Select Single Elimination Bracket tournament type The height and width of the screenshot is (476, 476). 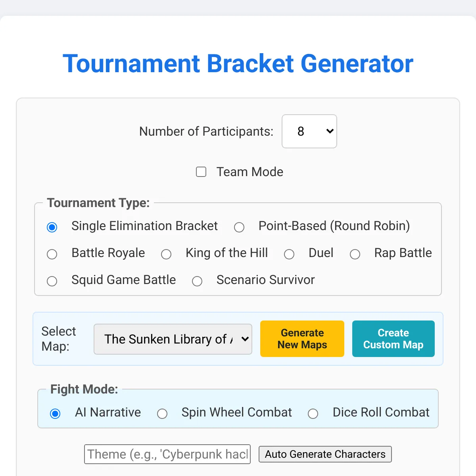point(52,227)
